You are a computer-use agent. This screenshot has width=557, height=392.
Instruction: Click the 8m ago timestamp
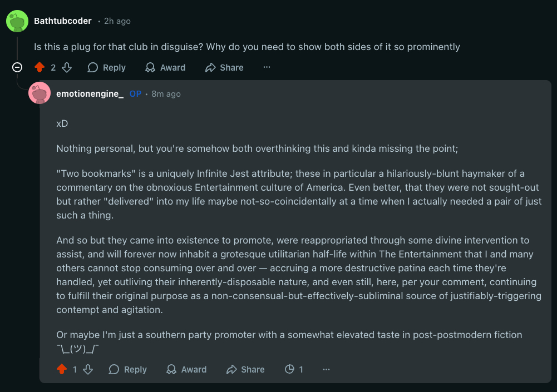pyautogui.click(x=166, y=94)
